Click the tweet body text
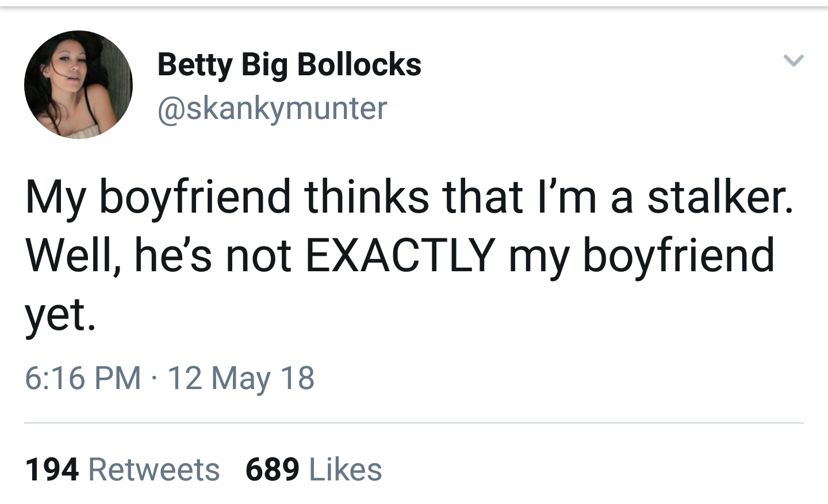 pos(402,255)
